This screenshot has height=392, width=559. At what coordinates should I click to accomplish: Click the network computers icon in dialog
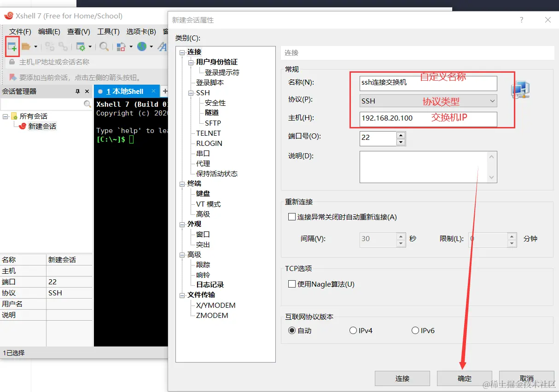pos(521,90)
